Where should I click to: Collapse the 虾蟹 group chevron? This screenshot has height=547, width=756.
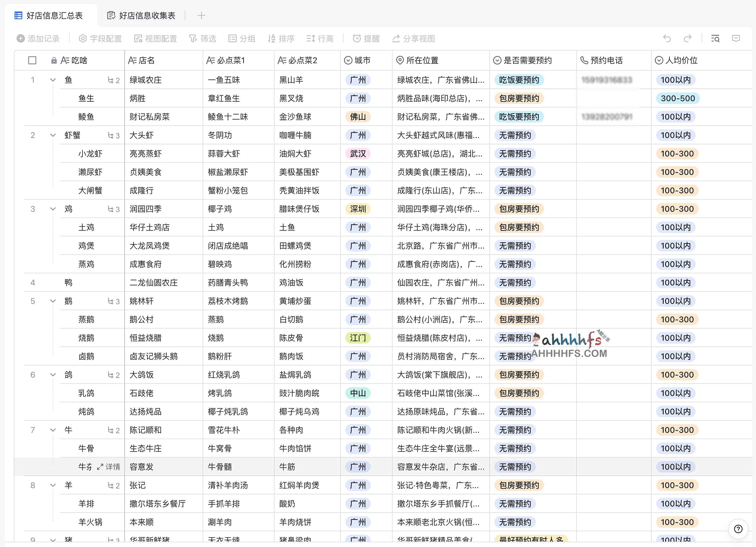53,135
